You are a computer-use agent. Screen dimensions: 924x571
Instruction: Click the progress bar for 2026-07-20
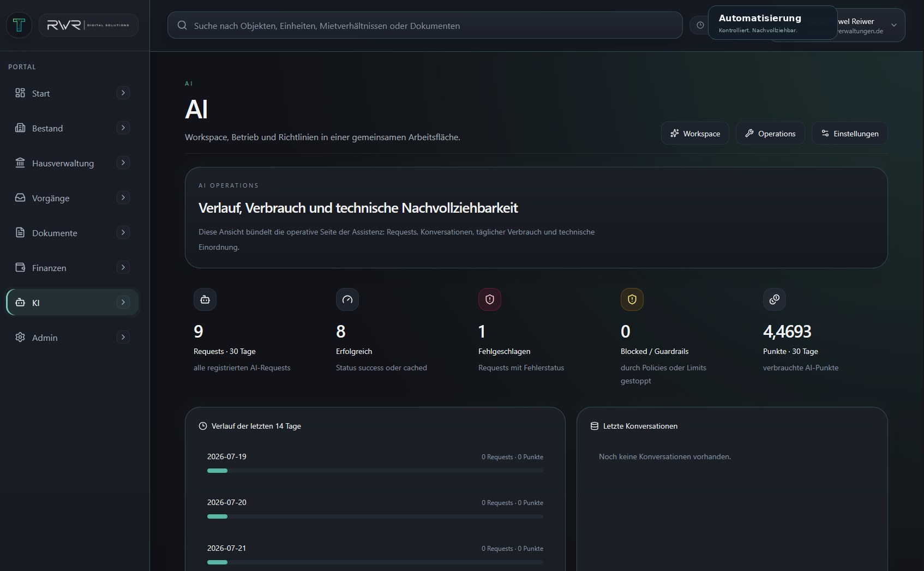pos(375,516)
